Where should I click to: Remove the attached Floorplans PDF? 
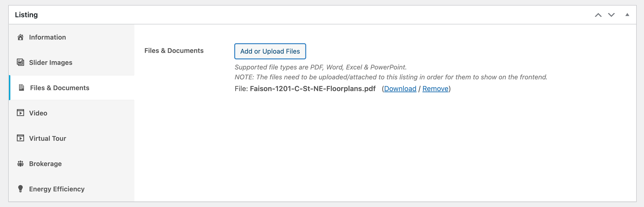pos(435,89)
